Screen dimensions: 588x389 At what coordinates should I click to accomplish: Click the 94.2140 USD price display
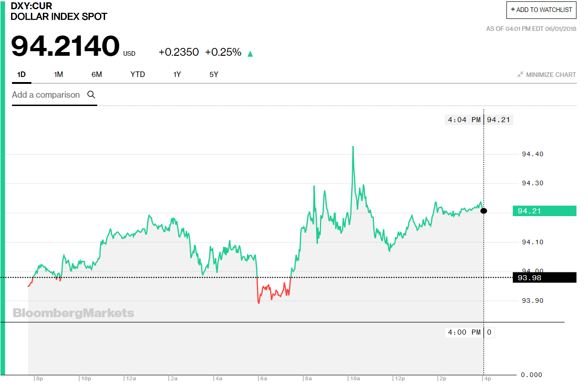tap(65, 46)
